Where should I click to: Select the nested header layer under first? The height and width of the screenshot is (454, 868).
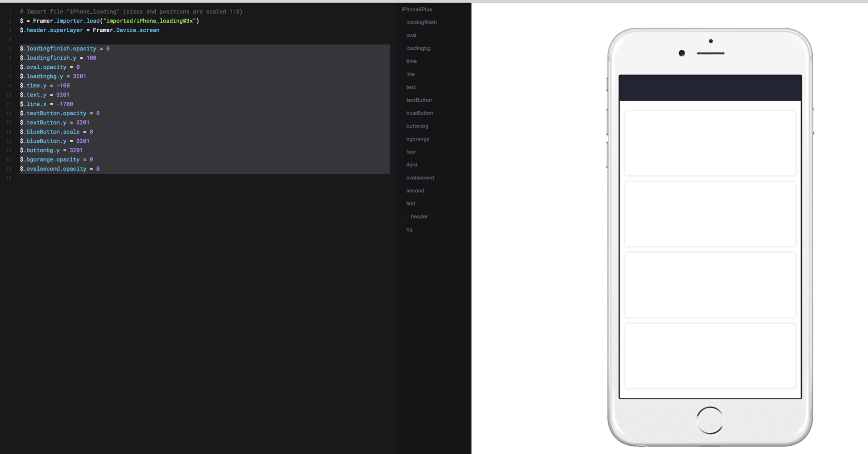tap(418, 216)
